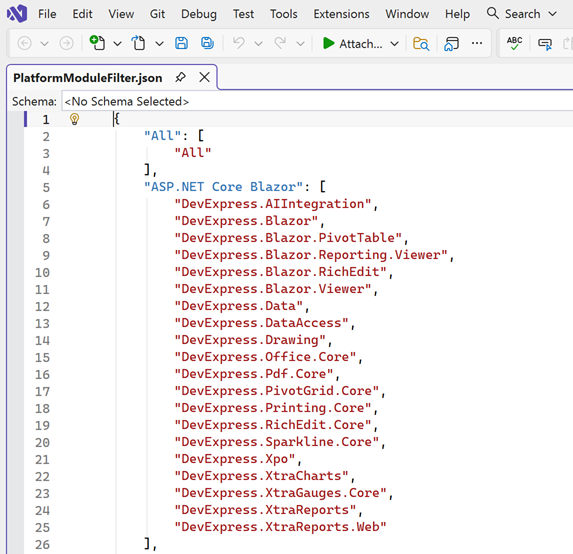Click the "DevExpress.Office.Core" string
The height and width of the screenshot is (554, 573).
(265, 357)
